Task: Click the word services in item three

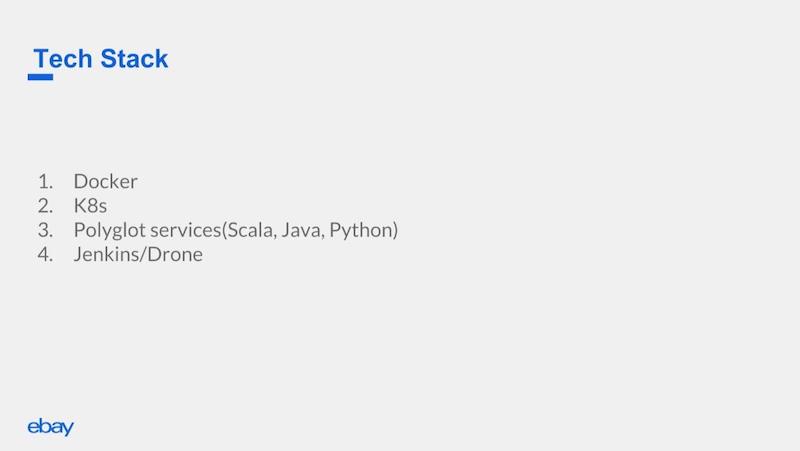Action: coord(186,230)
